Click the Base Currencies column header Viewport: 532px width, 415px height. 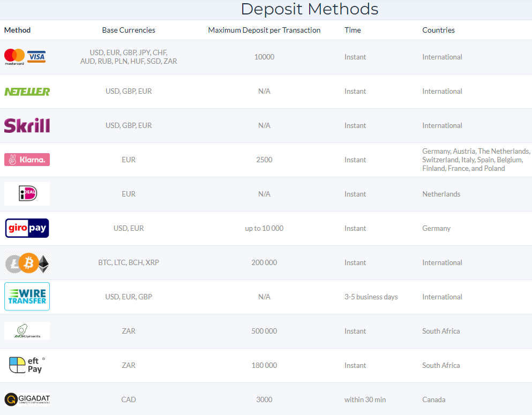point(129,30)
